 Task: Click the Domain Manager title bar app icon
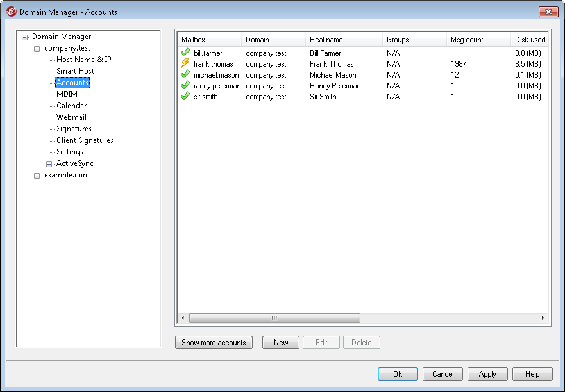(11, 12)
